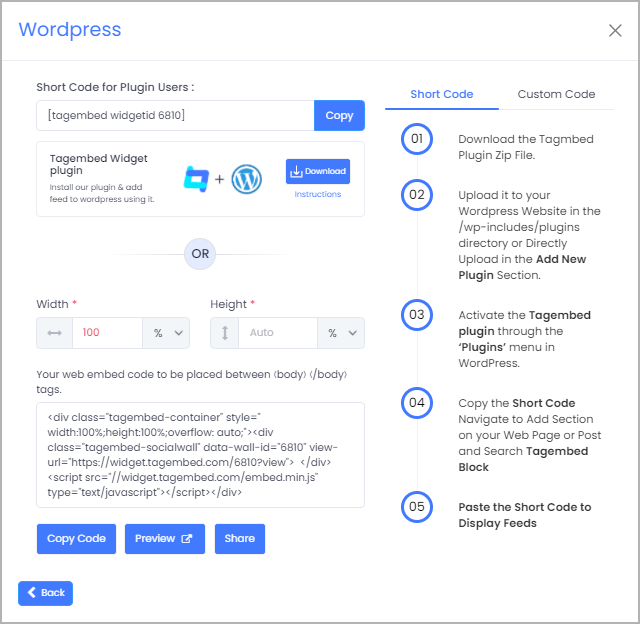Click the Tagembed logo icon
Viewport: 640px width, 624px height.
coord(196,179)
